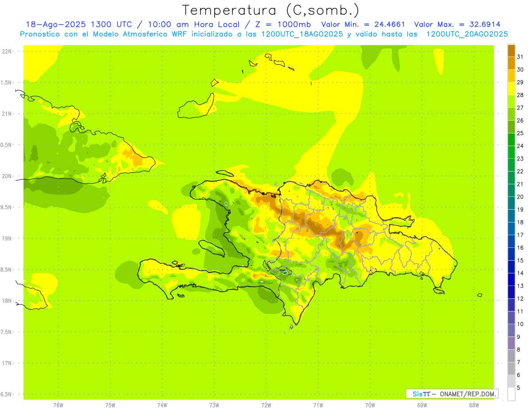The height and width of the screenshot is (411, 532).
Task: Click the 'ONAMET/REP.DOM.' credit label
Action: (x=467, y=394)
